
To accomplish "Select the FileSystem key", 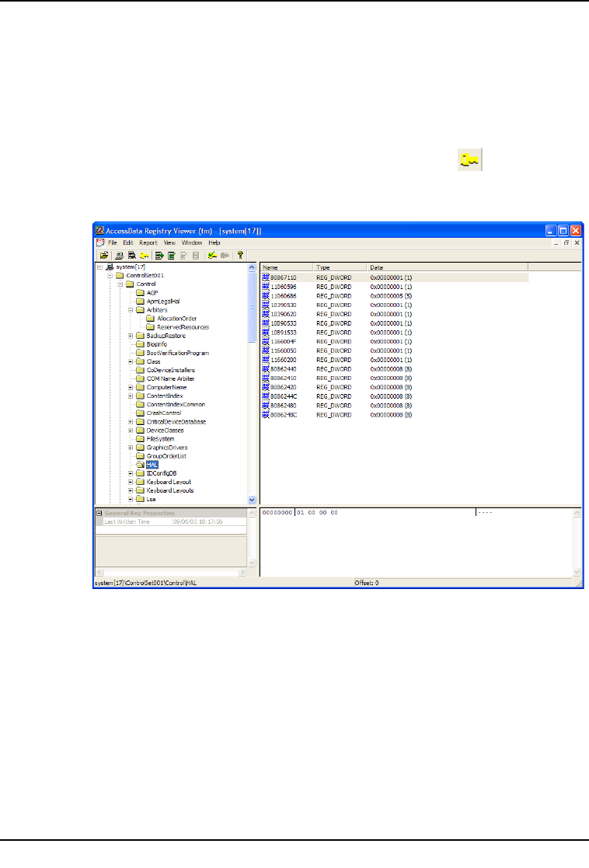I will [160, 438].
